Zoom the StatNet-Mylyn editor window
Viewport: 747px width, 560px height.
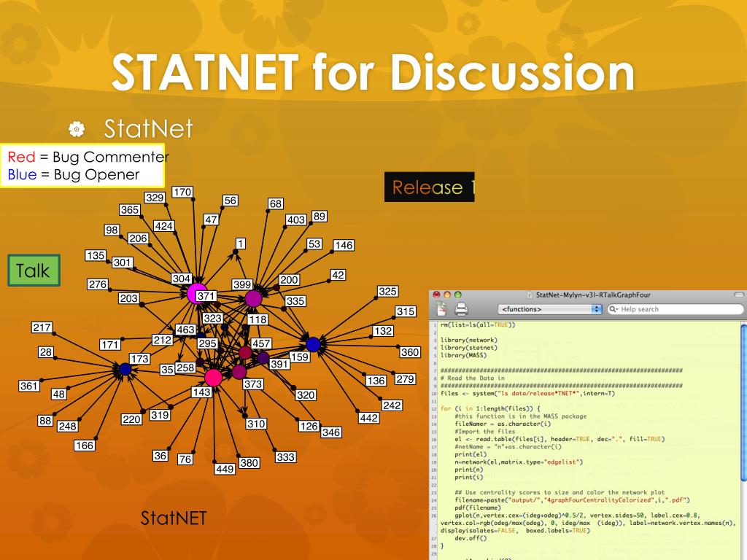tap(458, 295)
